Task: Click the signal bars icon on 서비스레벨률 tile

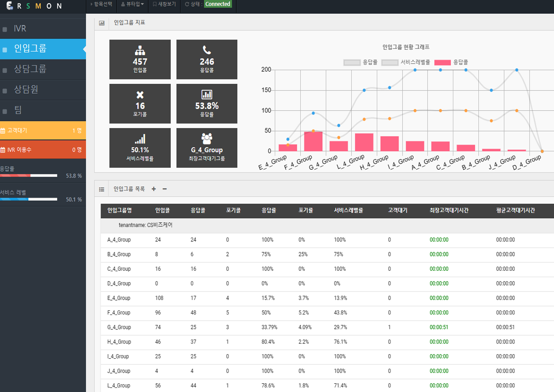Action: point(140,139)
